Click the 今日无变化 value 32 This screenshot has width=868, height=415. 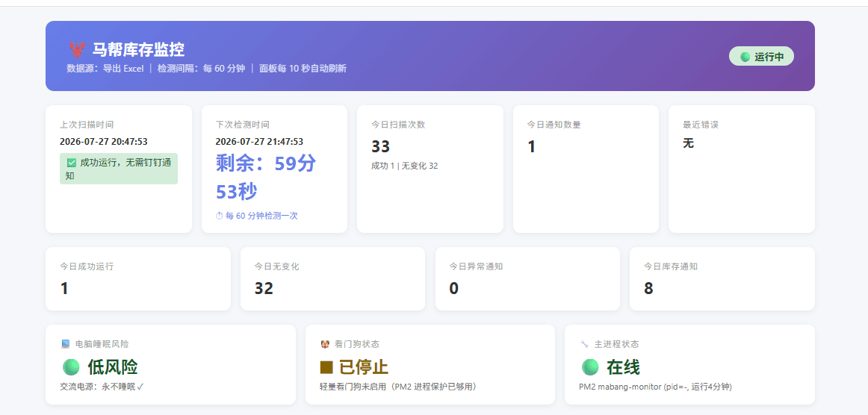pos(264,288)
